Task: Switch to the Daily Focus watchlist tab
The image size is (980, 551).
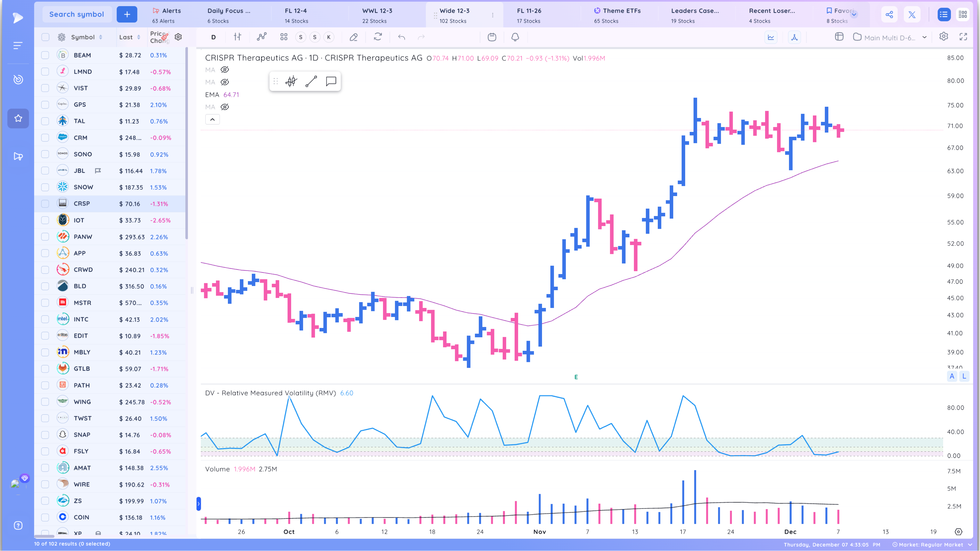Action: click(229, 15)
